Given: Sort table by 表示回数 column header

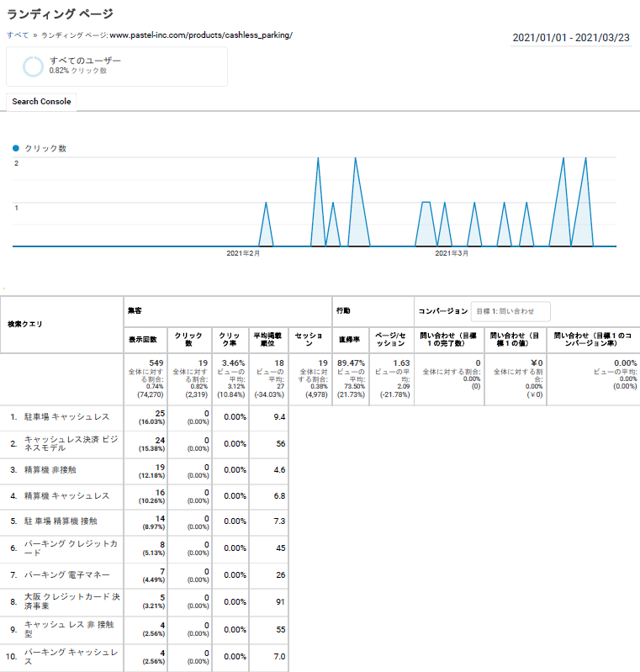Looking at the screenshot, I should (x=142, y=339).
